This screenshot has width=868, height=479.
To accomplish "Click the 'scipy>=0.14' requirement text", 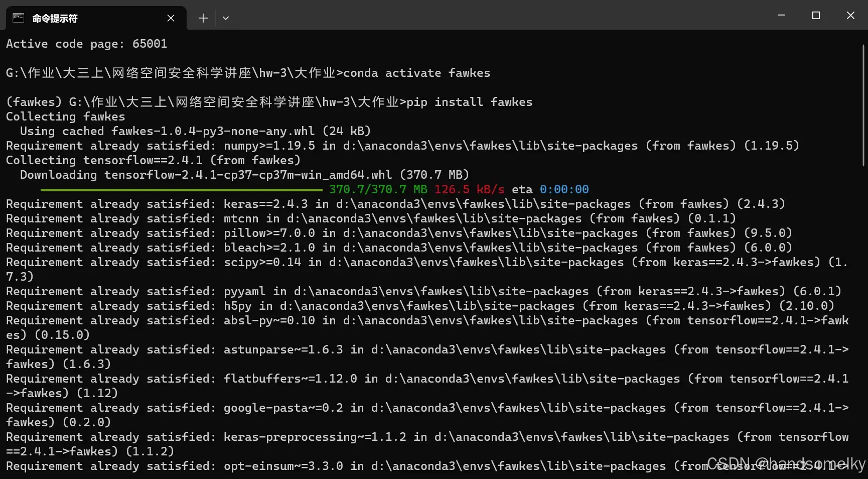I will click(x=262, y=262).
